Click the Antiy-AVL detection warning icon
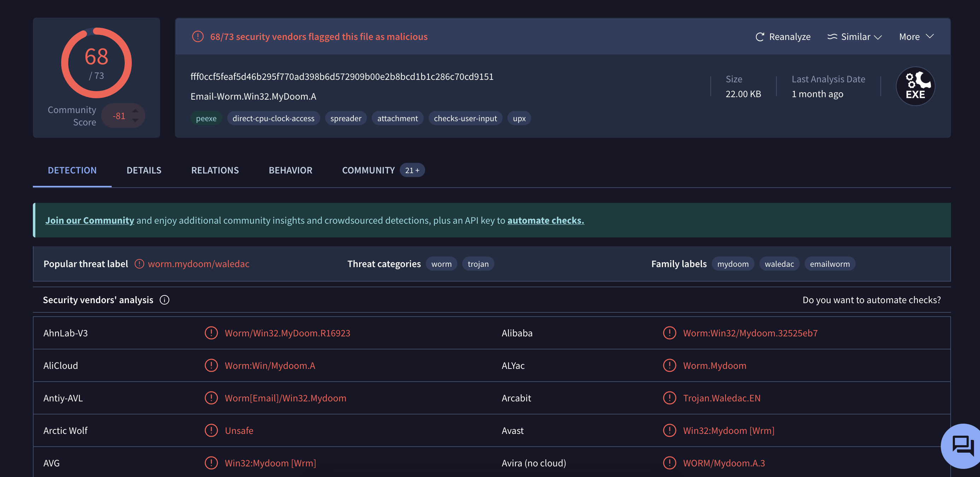The image size is (980, 477). (x=211, y=398)
